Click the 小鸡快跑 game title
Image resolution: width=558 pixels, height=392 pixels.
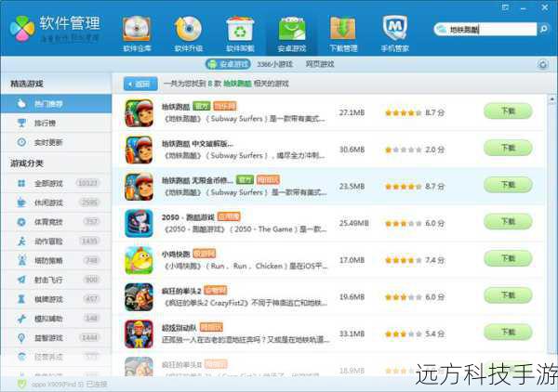click(x=176, y=255)
